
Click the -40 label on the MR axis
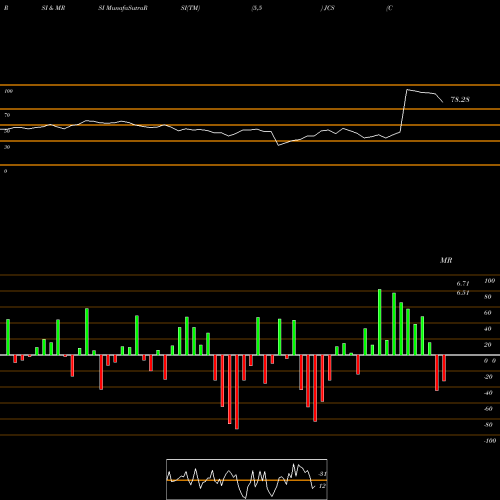488,393
